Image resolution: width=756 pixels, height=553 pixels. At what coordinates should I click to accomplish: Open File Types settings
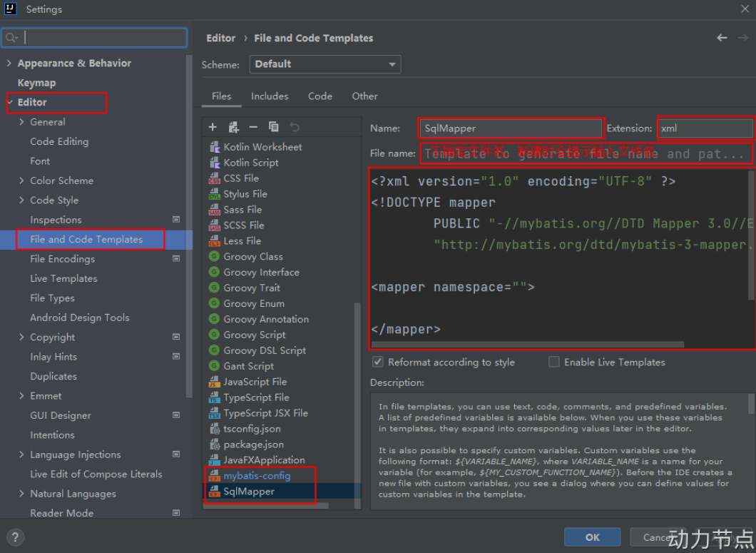[52, 298]
